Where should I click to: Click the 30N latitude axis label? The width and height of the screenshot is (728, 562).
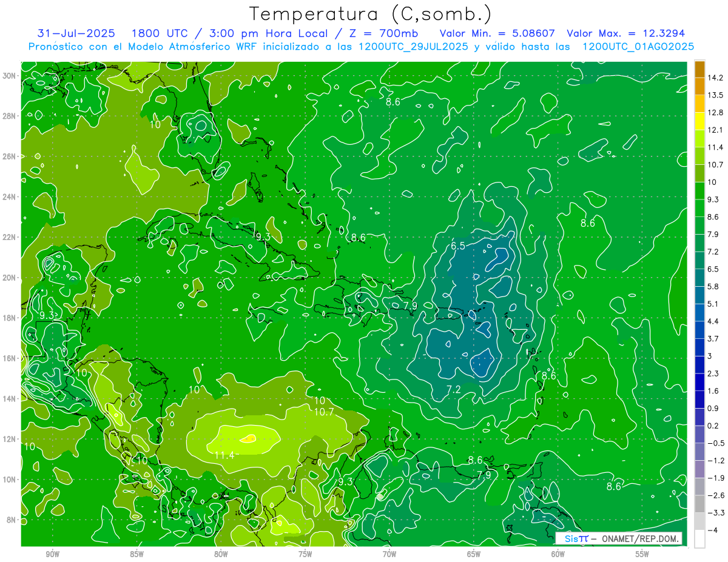9,75
